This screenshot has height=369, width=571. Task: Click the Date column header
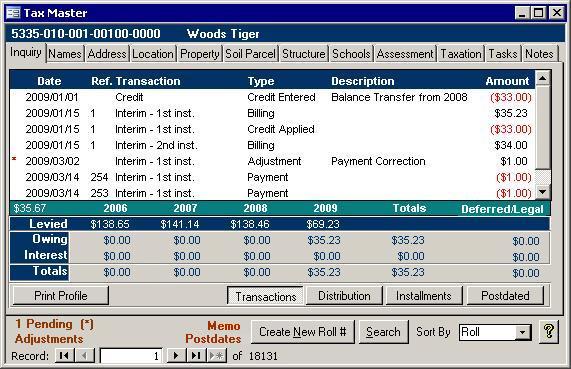pos(49,81)
